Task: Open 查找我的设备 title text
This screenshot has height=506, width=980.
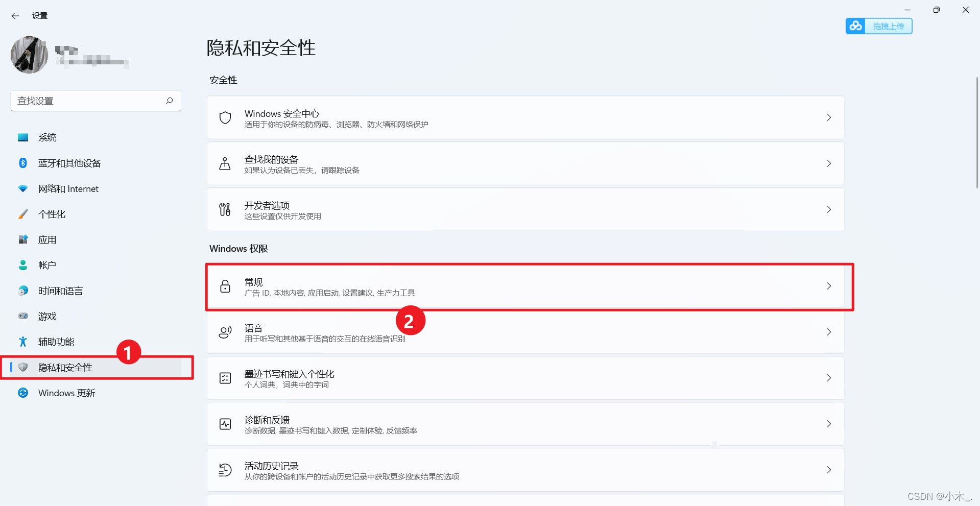Action: (271, 159)
